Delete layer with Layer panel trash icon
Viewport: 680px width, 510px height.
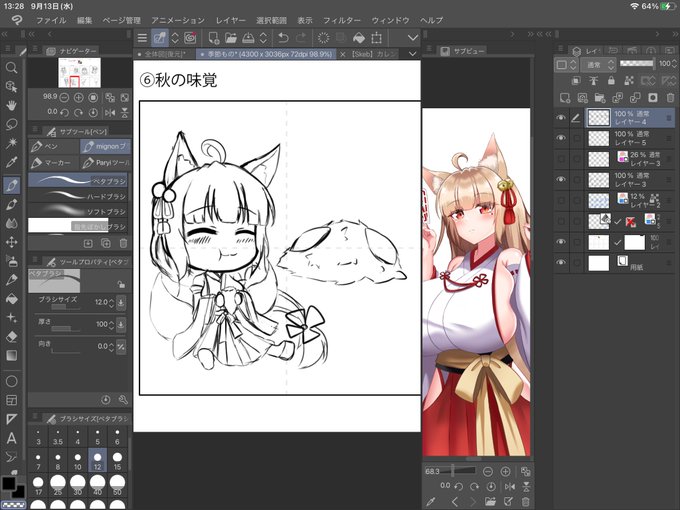coord(670,98)
